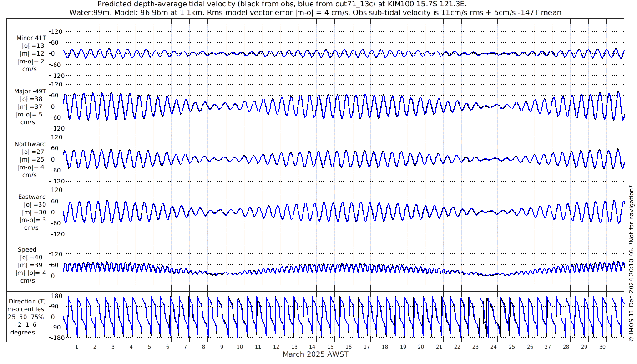The image size is (637, 364).
Task: Select the "Northward" panel label
Action: click(x=30, y=144)
